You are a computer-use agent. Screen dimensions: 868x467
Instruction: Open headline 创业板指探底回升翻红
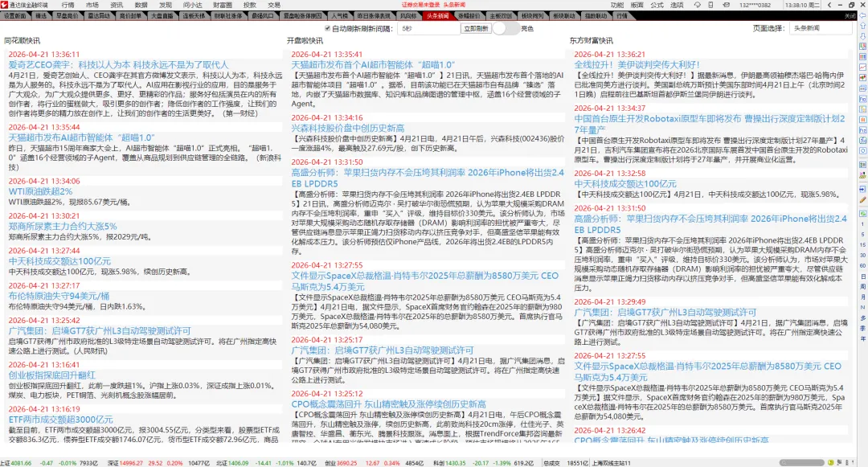52,375
